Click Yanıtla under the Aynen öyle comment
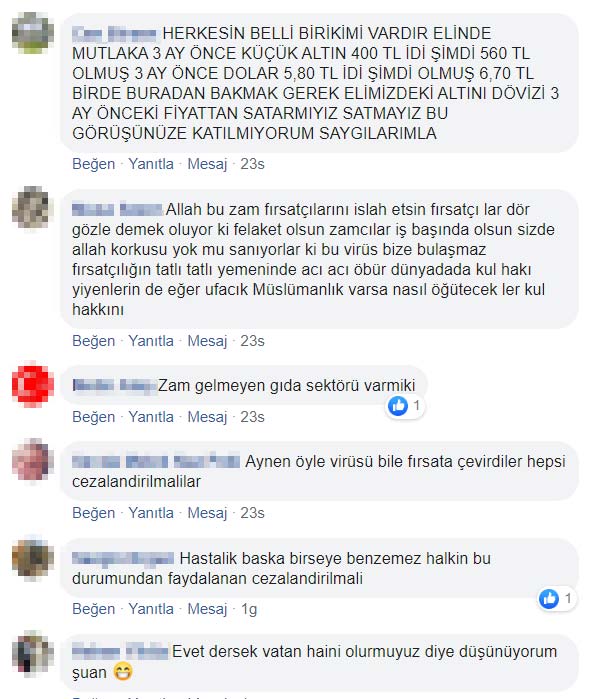This screenshot has height=699, width=592. tap(151, 513)
